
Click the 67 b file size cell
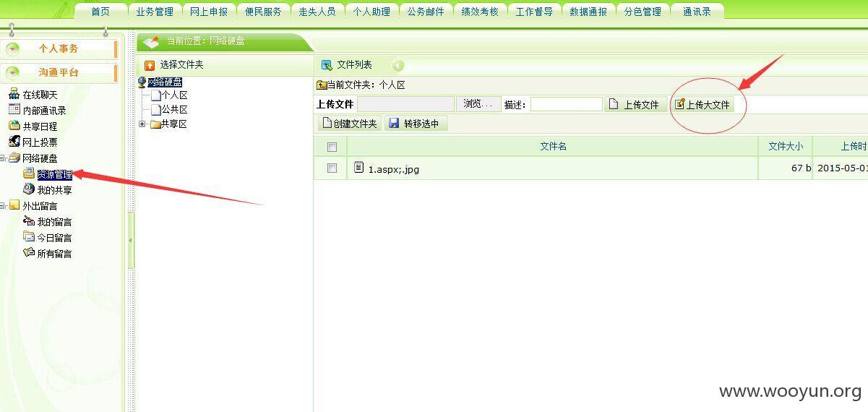(786, 168)
